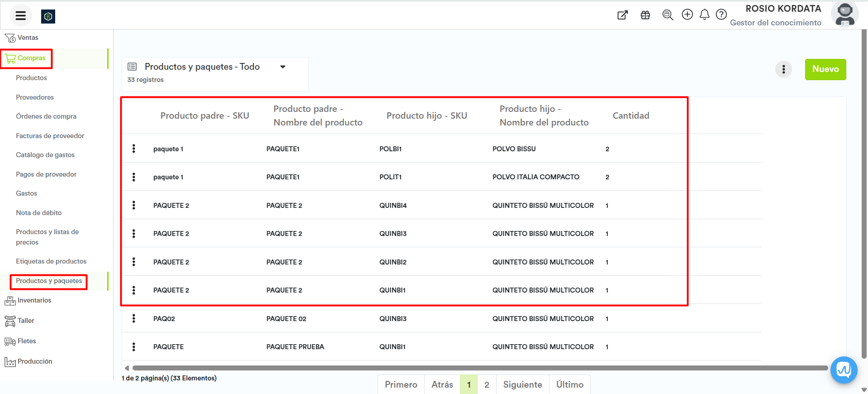The width and height of the screenshot is (868, 394).
Task: Click the green Nuevo button
Action: tap(825, 69)
